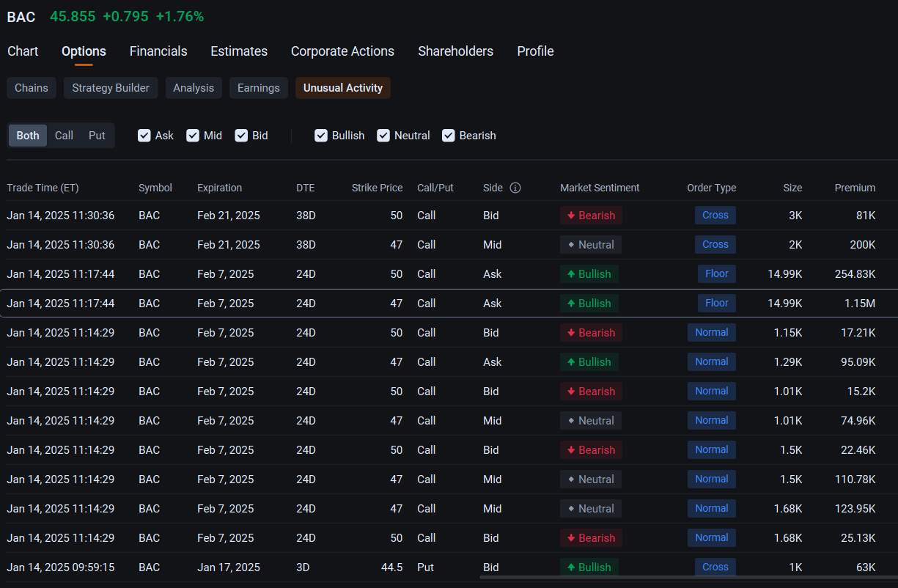Sort by Trade Time (ET) column
This screenshot has width=898, height=588.
click(x=43, y=188)
